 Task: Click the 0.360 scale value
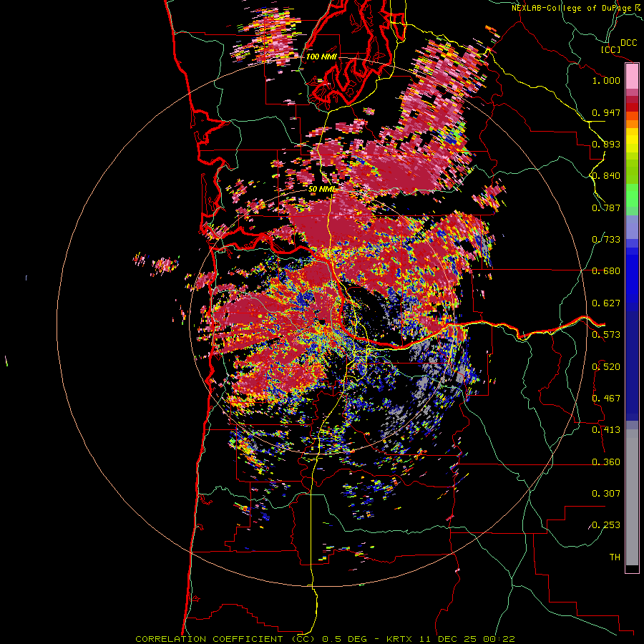point(606,462)
